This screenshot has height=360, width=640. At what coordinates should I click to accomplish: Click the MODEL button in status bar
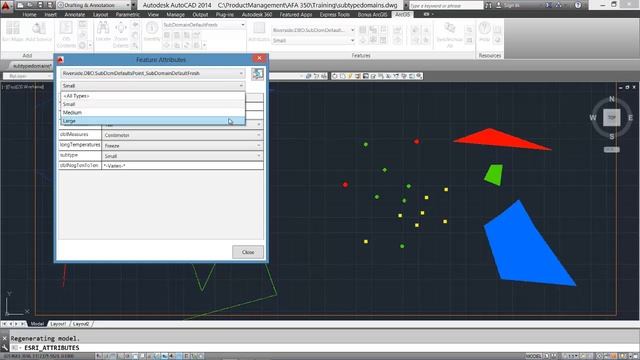(533, 356)
